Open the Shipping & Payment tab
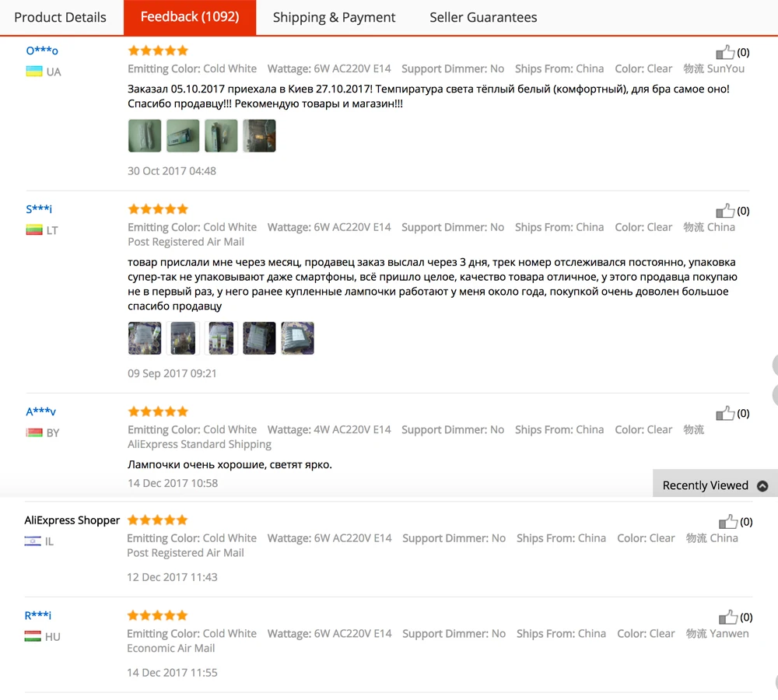Image resolution: width=778 pixels, height=700 pixels. [x=334, y=17]
